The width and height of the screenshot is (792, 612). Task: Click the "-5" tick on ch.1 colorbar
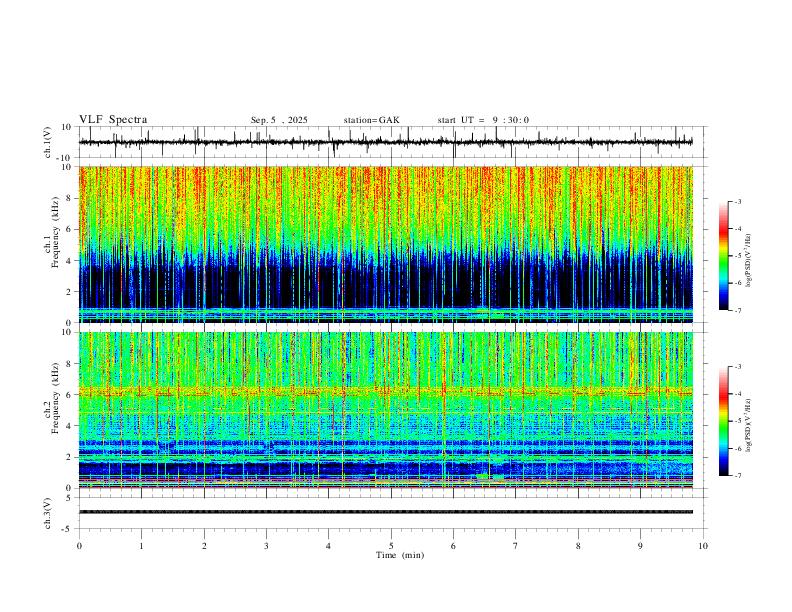pos(737,256)
